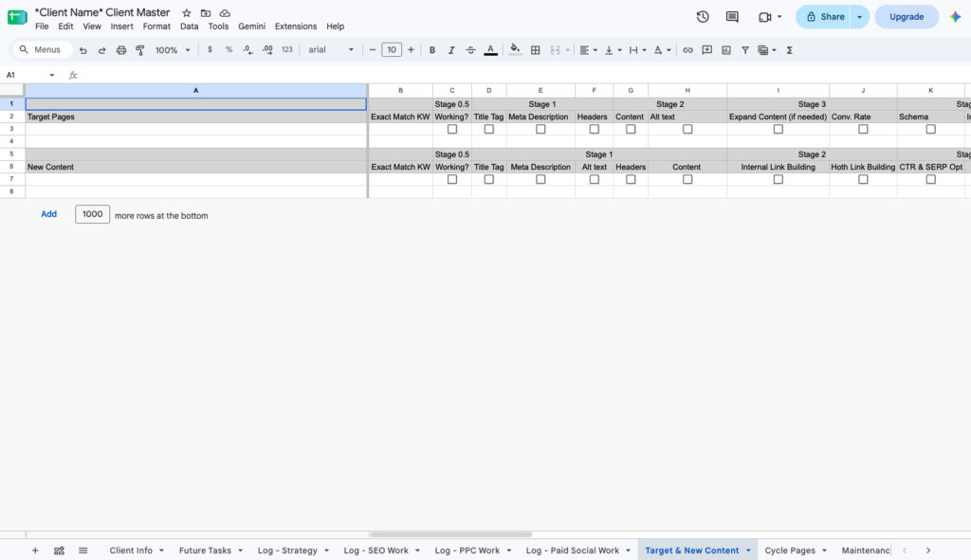
Task: Expand the Share options arrow
Action: coord(859,17)
